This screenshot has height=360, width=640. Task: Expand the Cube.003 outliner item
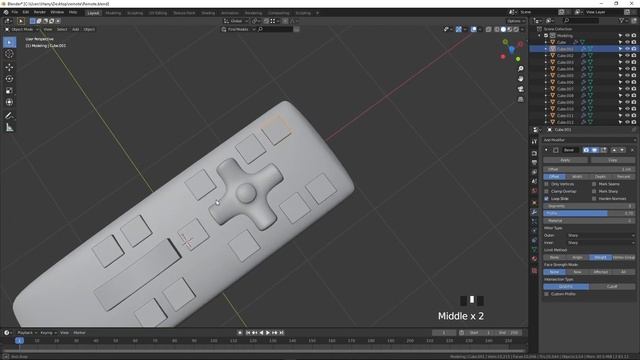click(x=546, y=62)
